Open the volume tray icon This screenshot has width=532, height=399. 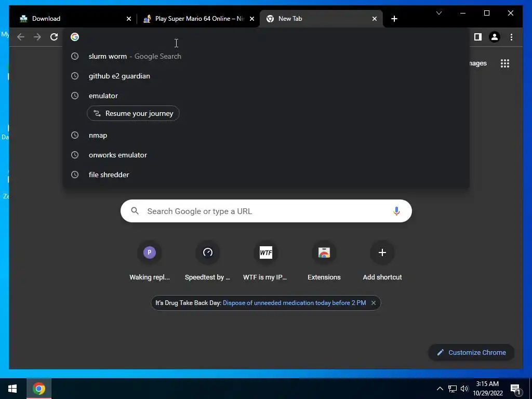point(464,389)
